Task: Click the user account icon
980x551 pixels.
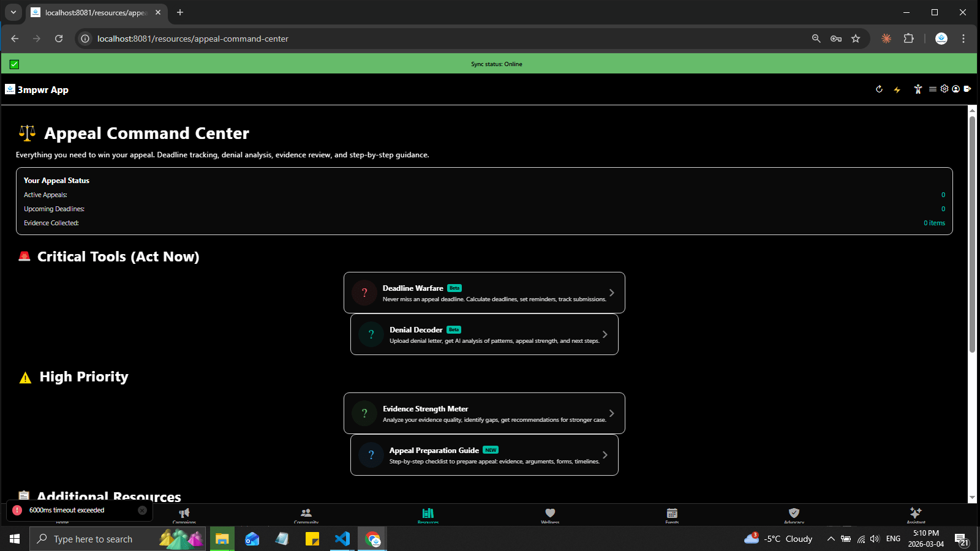Action: tap(956, 89)
